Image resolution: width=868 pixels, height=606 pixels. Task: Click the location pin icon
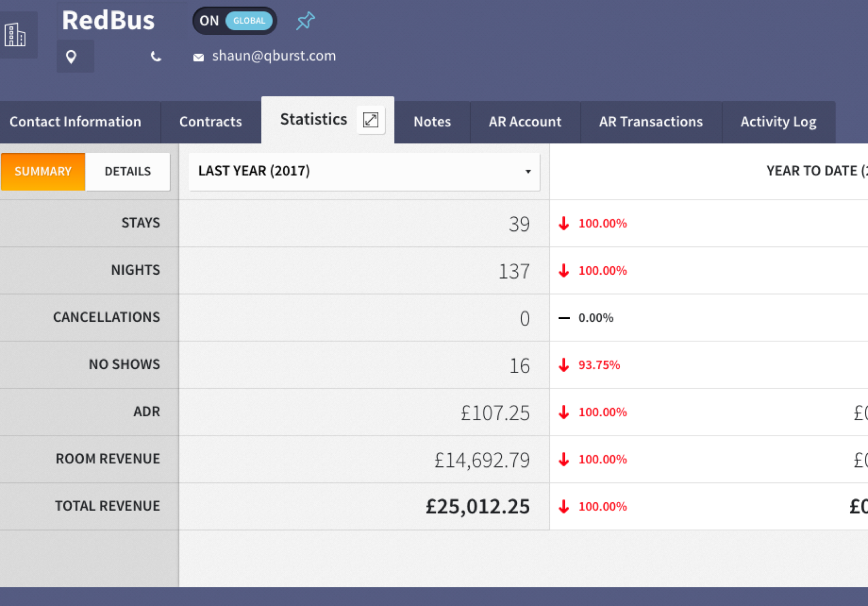click(71, 57)
